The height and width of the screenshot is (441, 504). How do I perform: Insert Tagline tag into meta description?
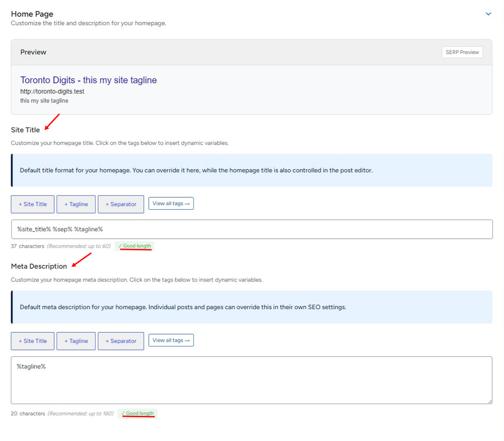pyautogui.click(x=76, y=341)
